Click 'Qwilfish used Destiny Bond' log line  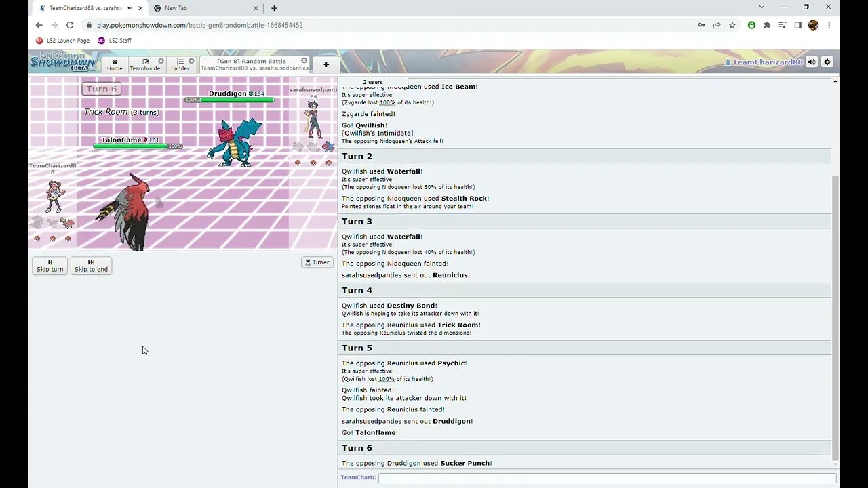(389, 306)
